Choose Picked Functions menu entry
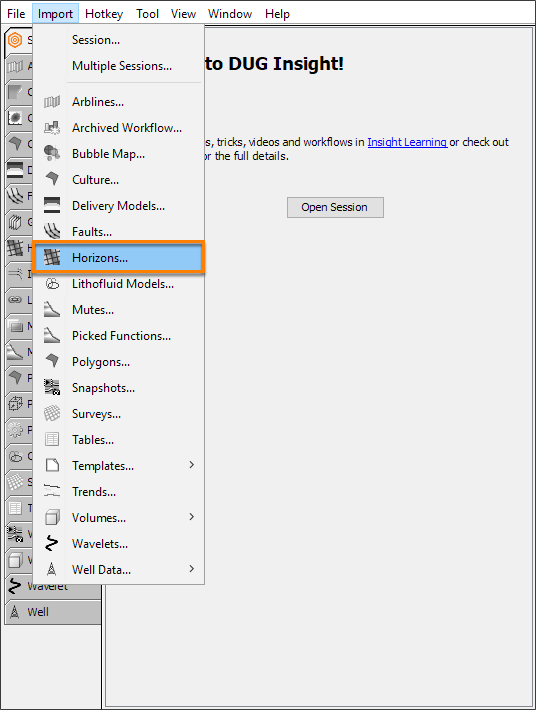This screenshot has width=536, height=710. pos(121,336)
